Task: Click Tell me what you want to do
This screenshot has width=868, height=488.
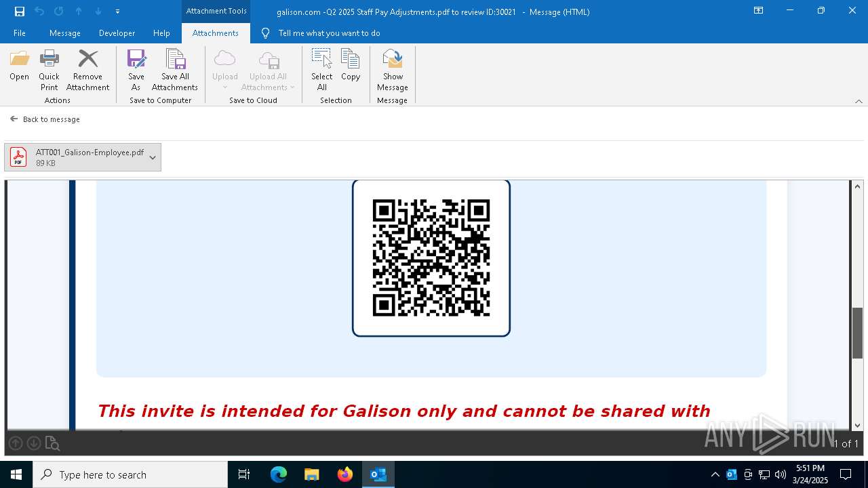Action: tap(329, 33)
